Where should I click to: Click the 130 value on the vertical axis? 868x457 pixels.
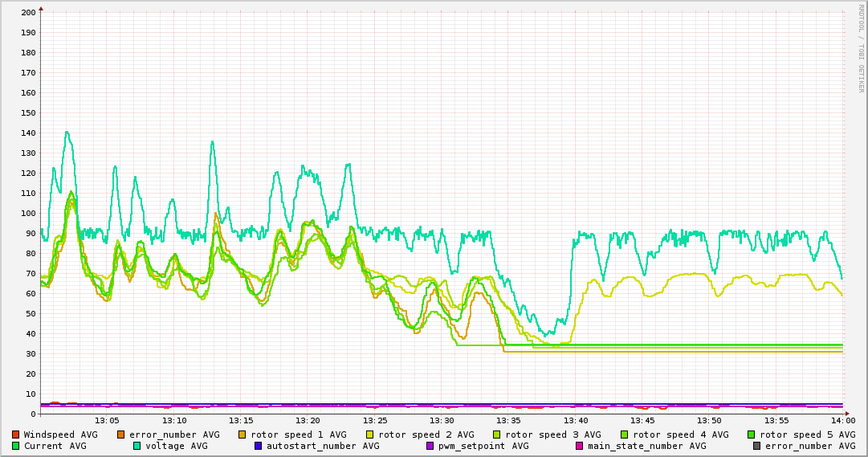[x=28, y=153]
